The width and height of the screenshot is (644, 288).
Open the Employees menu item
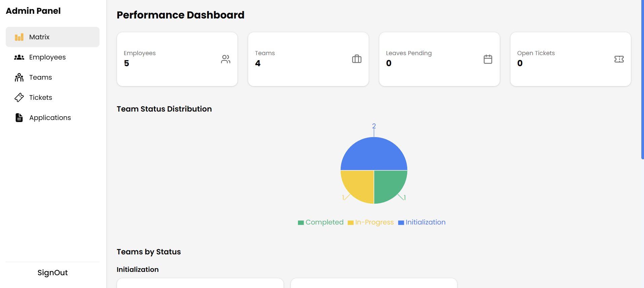[47, 57]
